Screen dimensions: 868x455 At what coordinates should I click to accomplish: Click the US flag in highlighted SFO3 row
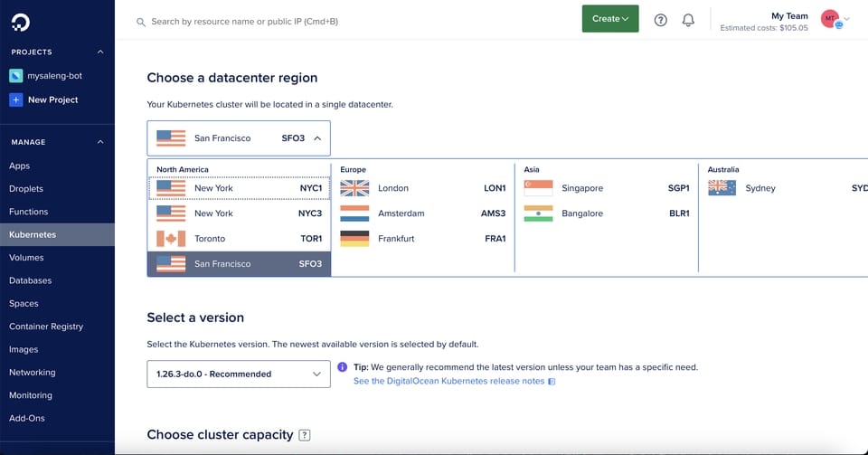pos(171,264)
